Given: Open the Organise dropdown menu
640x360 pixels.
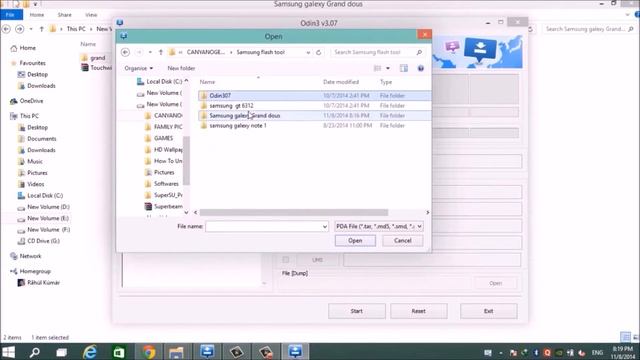Looking at the screenshot, I should coord(139,68).
